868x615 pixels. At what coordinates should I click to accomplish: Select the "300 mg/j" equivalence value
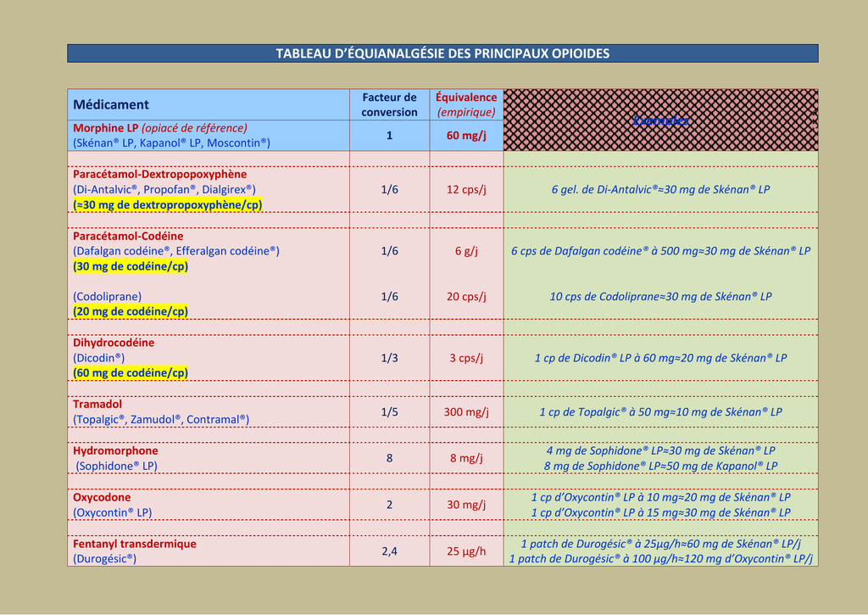click(x=466, y=412)
